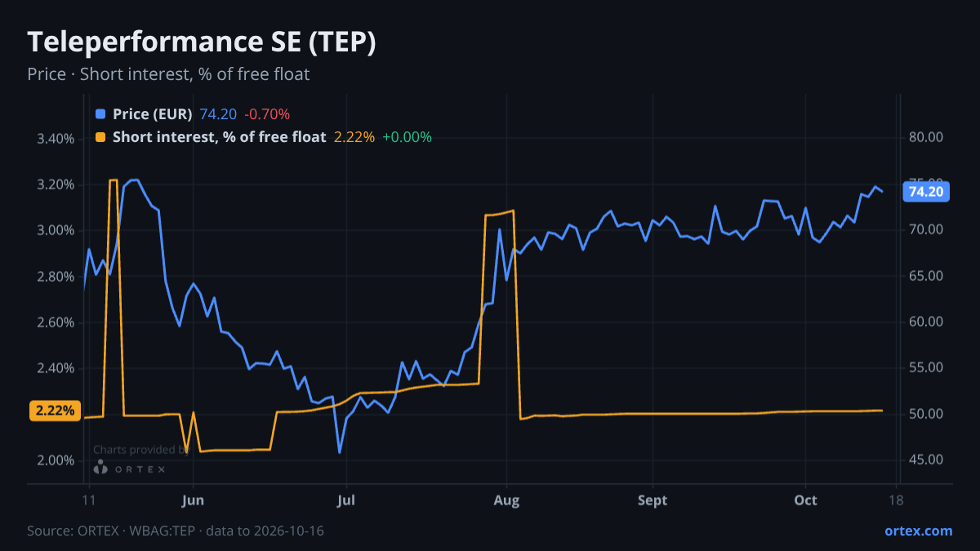Click the Oct label on the date axis
The image size is (980, 551).
coord(805,500)
